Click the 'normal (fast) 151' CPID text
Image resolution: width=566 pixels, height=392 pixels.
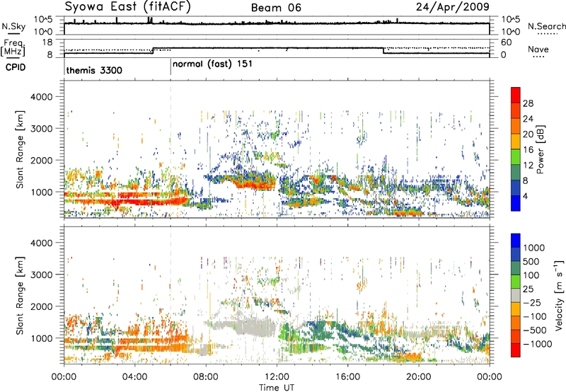pos(212,64)
